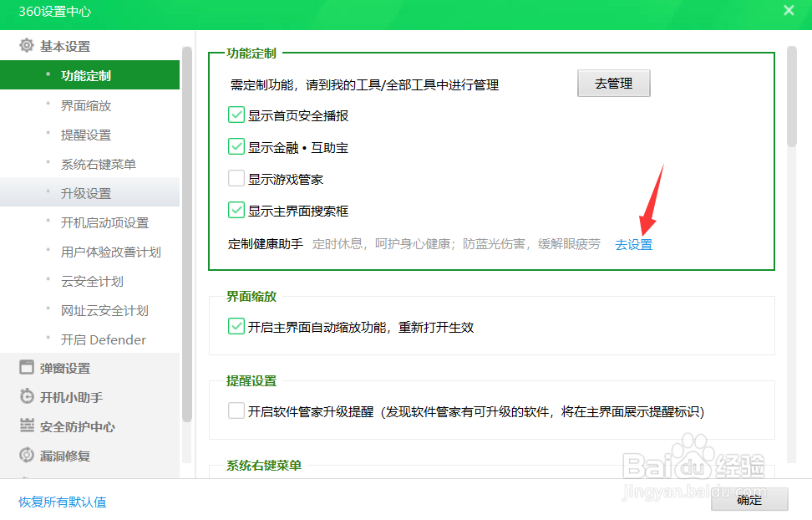Click the 漏洞修复 icon

coord(27,455)
